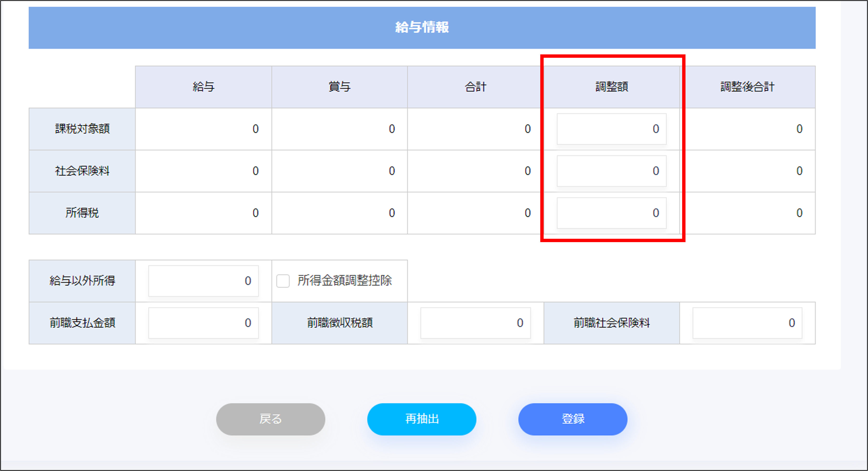Focus the 所得税 調整額 input field
868x471 pixels.
(x=612, y=213)
